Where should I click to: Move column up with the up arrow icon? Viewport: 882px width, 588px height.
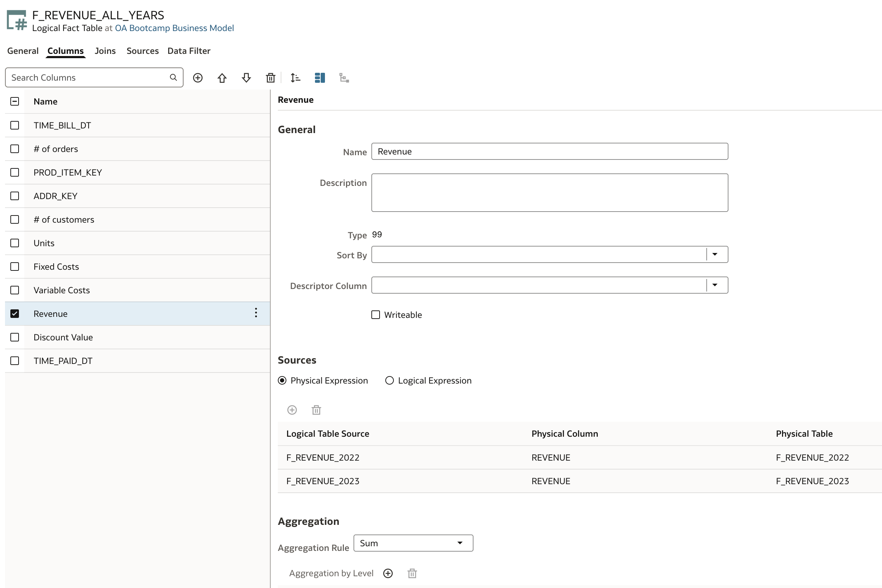[x=222, y=78]
